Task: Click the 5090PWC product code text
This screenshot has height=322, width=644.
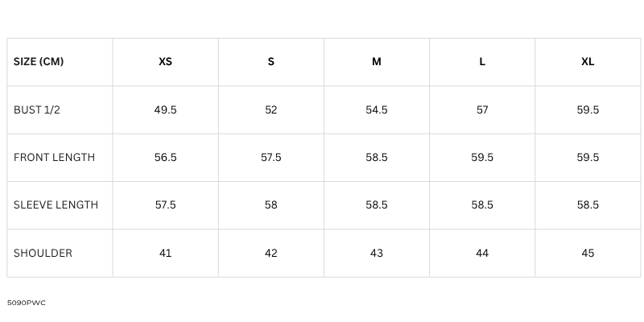Action: (x=26, y=303)
